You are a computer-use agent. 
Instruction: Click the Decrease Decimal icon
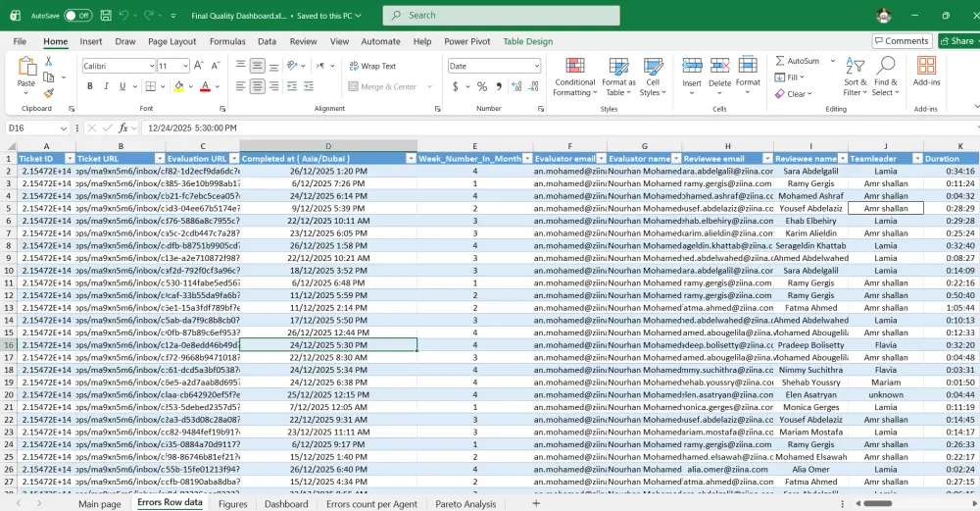pyautogui.click(x=534, y=86)
